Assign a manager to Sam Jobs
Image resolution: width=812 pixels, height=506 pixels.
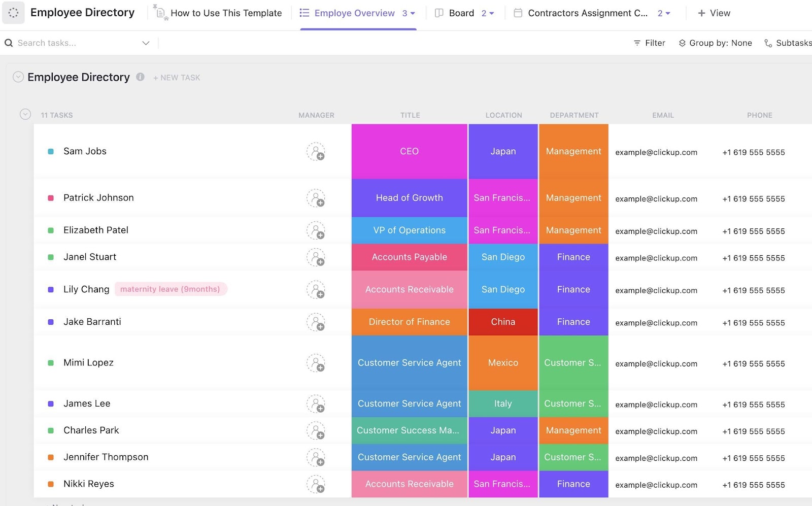316,152
